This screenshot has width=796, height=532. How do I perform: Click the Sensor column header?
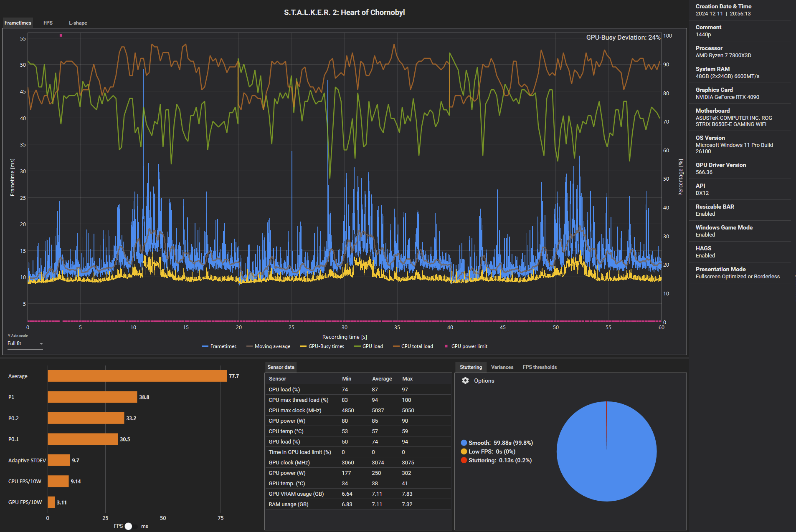click(x=277, y=379)
